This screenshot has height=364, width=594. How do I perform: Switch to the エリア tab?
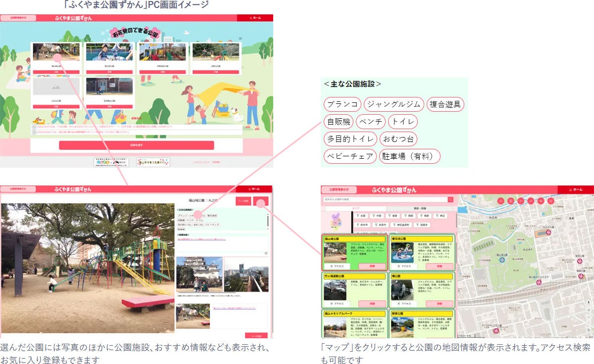pos(356,209)
